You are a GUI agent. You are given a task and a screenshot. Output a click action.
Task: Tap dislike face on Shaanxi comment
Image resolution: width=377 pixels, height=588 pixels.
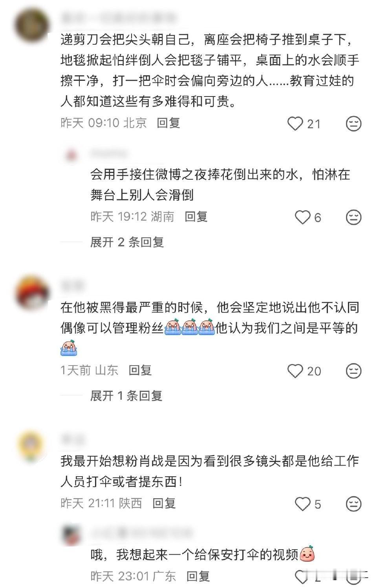(353, 504)
